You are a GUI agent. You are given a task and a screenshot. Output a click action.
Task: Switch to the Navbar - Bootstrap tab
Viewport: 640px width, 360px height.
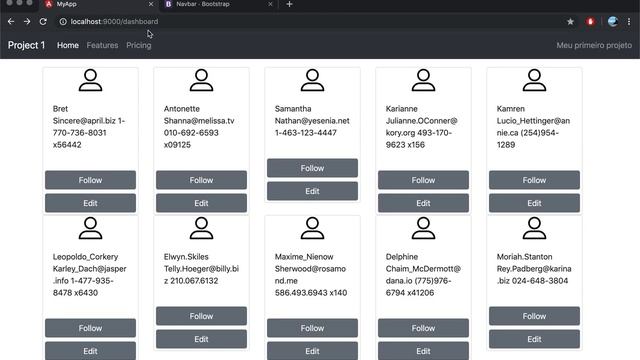pyautogui.click(x=218, y=4)
